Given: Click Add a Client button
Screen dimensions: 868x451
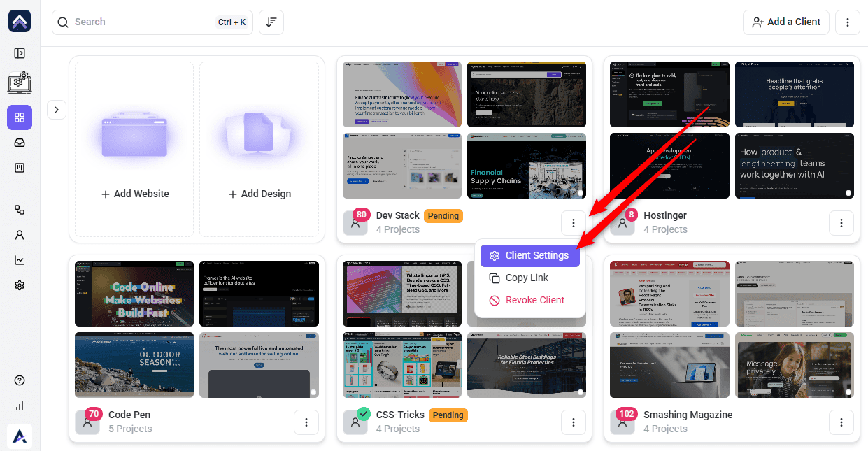Looking at the screenshot, I should 786,22.
